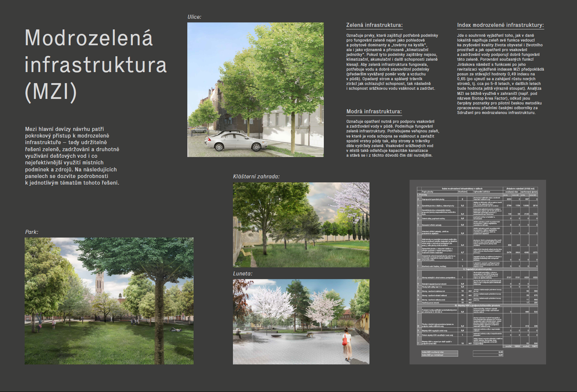Open the MZI index table image
Image resolution: width=577 pixels, height=392 pixels.
pos(478,272)
